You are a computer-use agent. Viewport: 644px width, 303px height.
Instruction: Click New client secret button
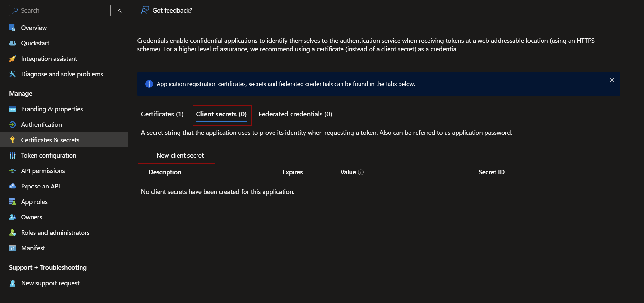[176, 155]
